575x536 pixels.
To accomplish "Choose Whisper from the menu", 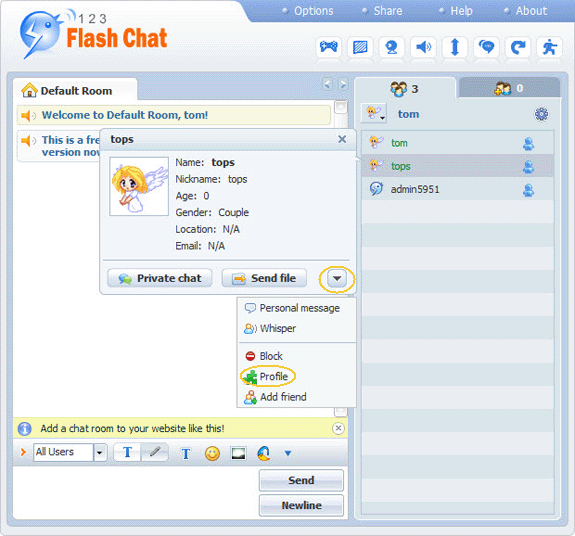I will 270,328.
